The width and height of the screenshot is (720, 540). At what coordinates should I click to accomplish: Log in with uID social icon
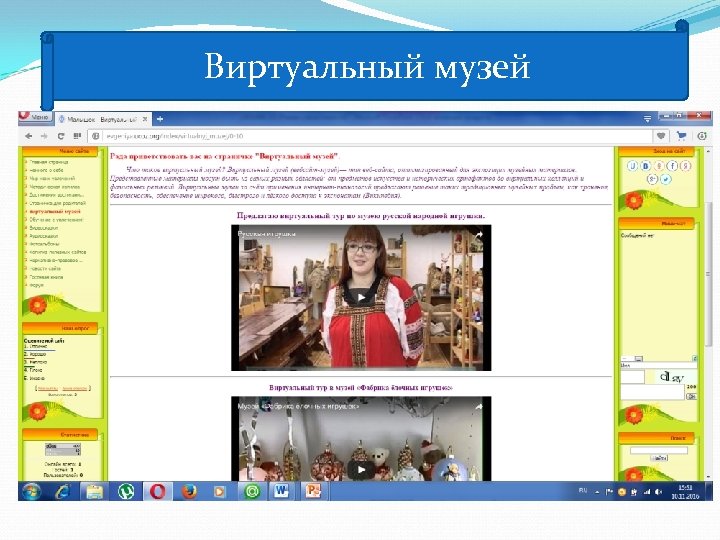pyautogui.click(x=632, y=166)
